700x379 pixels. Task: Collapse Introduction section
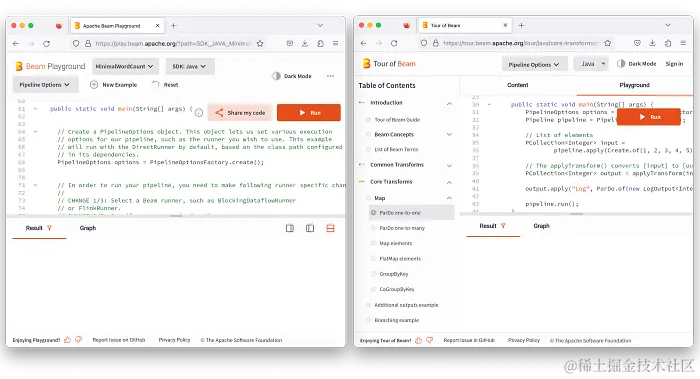449,103
